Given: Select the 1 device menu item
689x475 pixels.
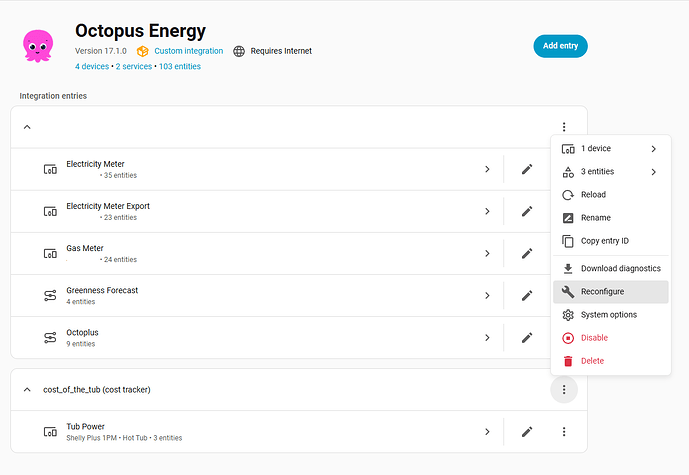Looking at the screenshot, I should pyautogui.click(x=611, y=149).
